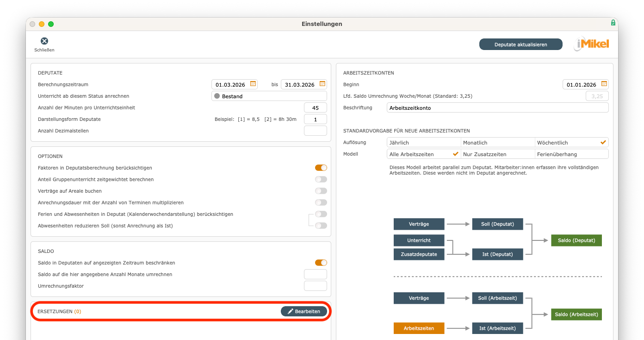Image resolution: width=644 pixels, height=340 pixels.
Task: Toggle Saldo in Deputaten auf angezeigten Zeitraum beschränken
Action: pyautogui.click(x=321, y=262)
